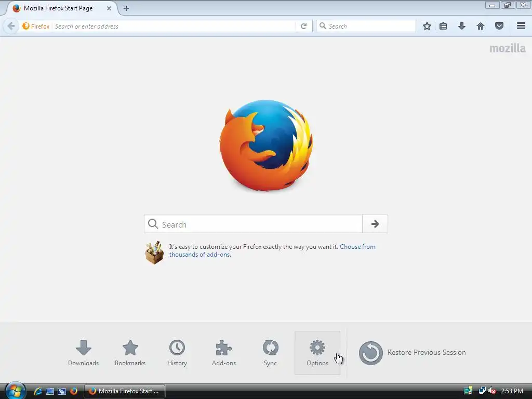Click the Switch between windows quick launch icon
The image size is (532, 399).
point(62,391)
